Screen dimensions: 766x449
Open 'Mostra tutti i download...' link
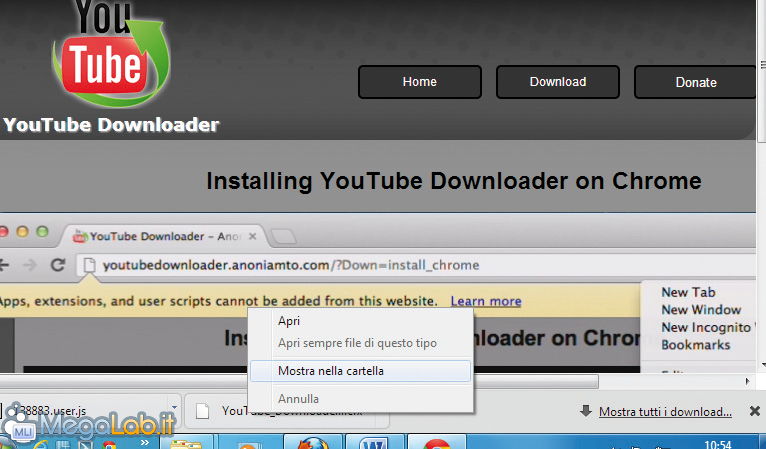click(665, 412)
